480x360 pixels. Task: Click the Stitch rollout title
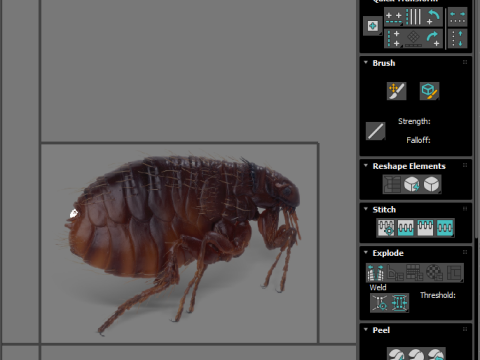(384, 210)
